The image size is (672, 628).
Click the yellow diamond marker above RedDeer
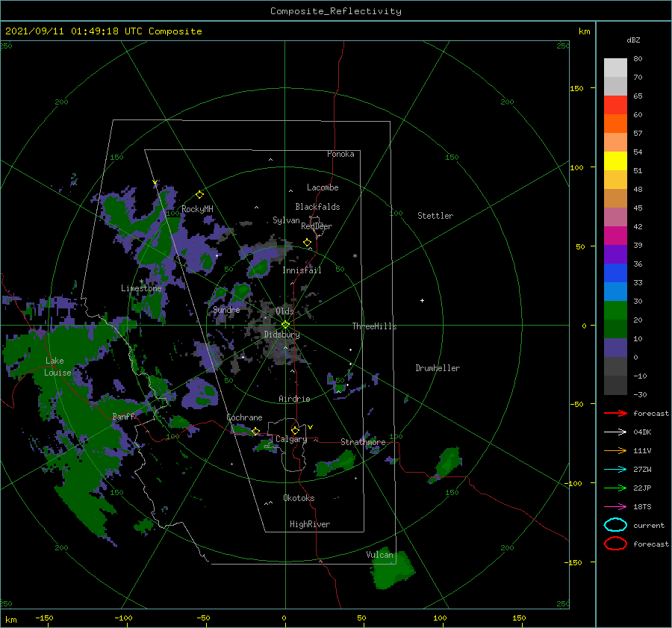[x=307, y=243]
